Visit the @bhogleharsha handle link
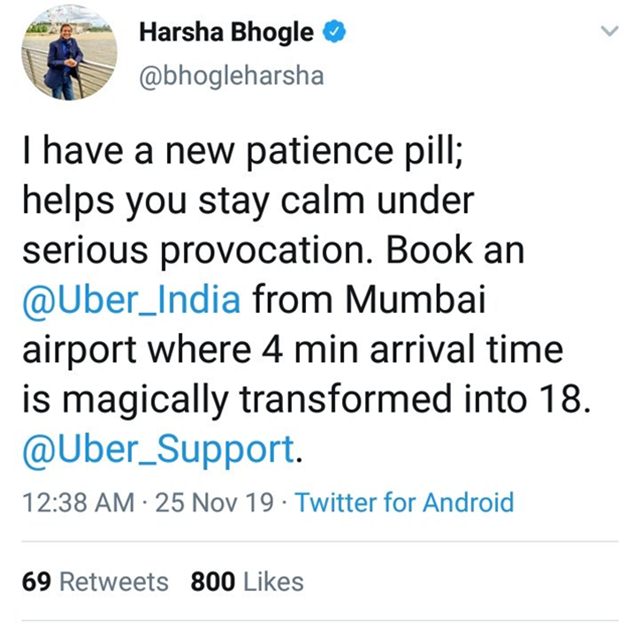 click(231, 76)
